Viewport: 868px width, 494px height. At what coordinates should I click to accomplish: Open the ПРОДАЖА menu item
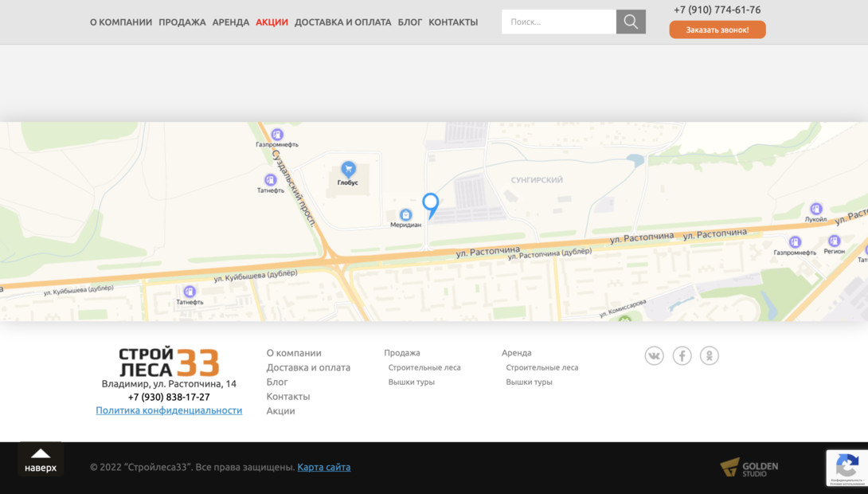[182, 22]
